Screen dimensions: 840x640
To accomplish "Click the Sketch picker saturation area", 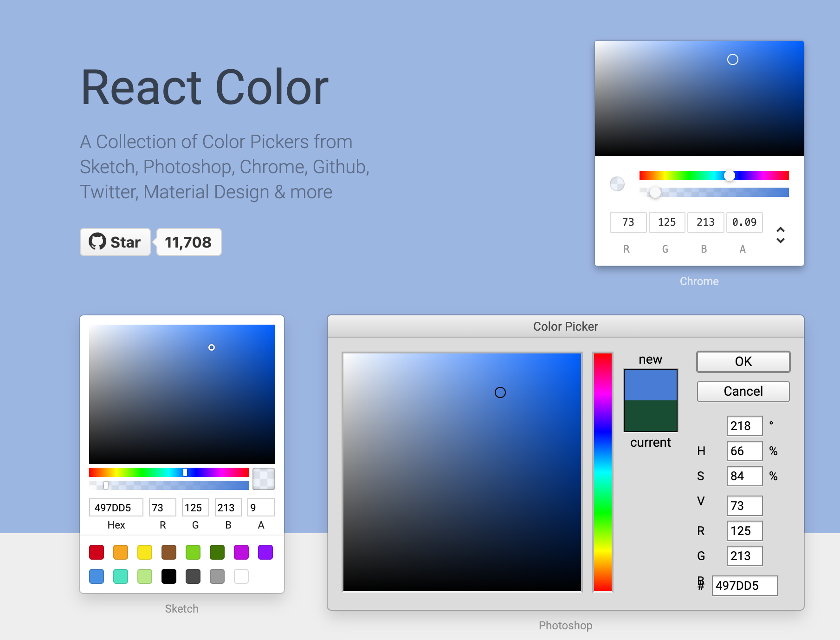I will coord(182,394).
